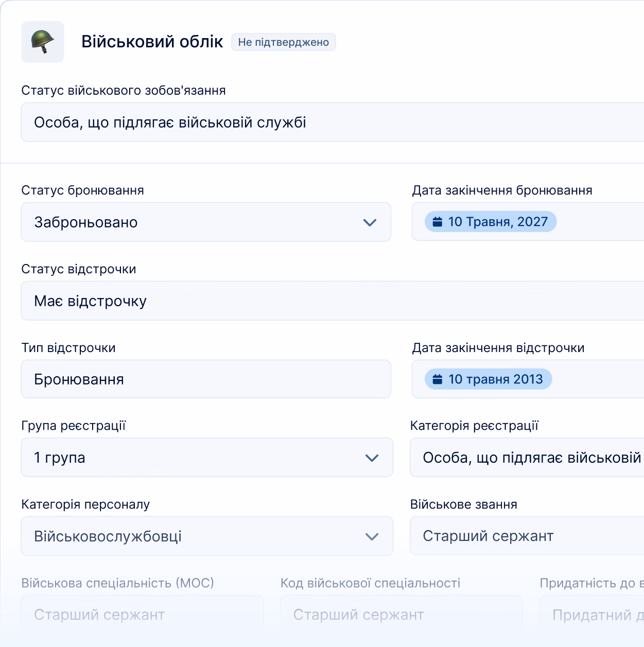The height and width of the screenshot is (647, 644).
Task: Select the Статус військового зобов'язання field
Action: point(333,122)
